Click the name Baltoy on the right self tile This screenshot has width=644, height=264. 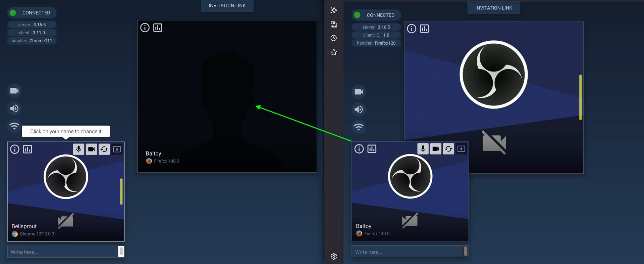point(364,226)
